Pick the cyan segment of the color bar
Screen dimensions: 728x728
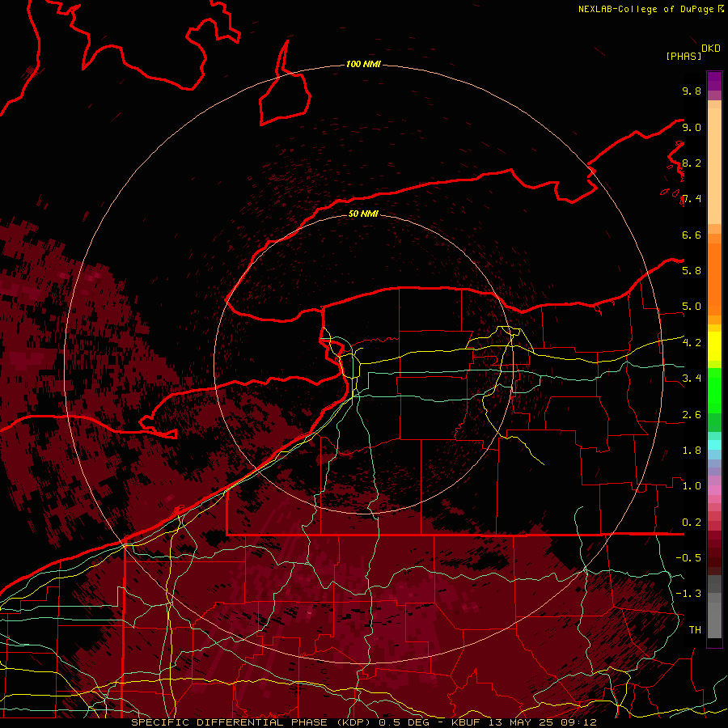[714, 445]
